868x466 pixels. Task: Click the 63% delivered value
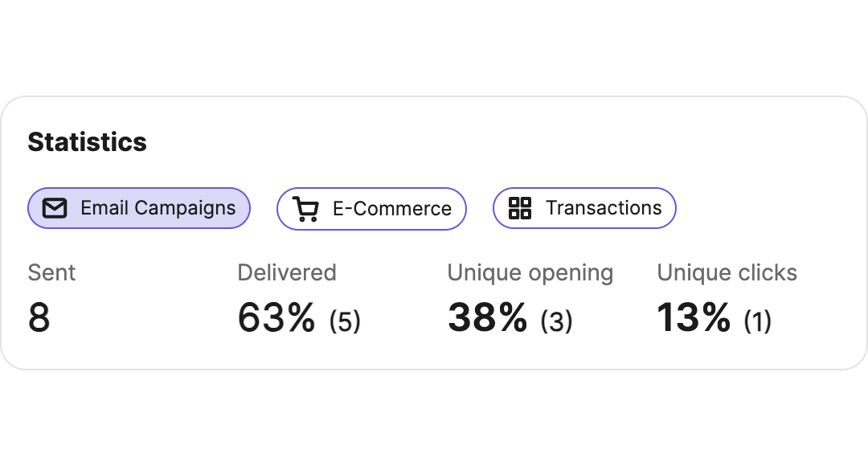point(276,317)
